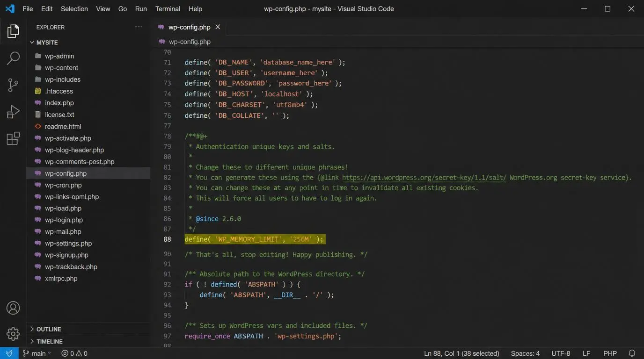This screenshot has height=359, width=644.
Task: Change encoding via UTF-8 indicator
Action: [x=561, y=353]
